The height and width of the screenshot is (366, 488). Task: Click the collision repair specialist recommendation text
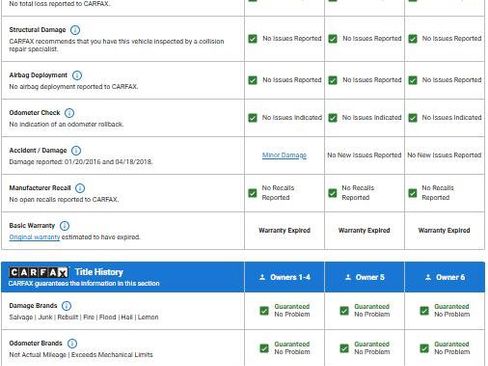click(117, 45)
